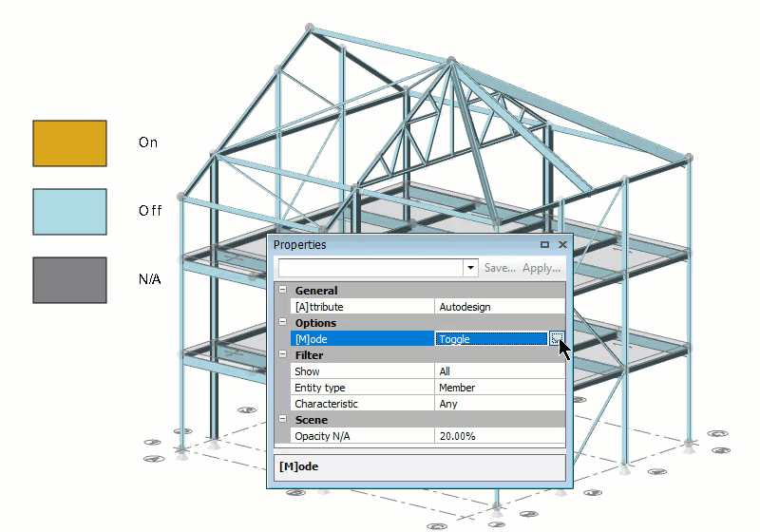The image size is (760, 532).
Task: Click the Off legend label
Action: 150,211
